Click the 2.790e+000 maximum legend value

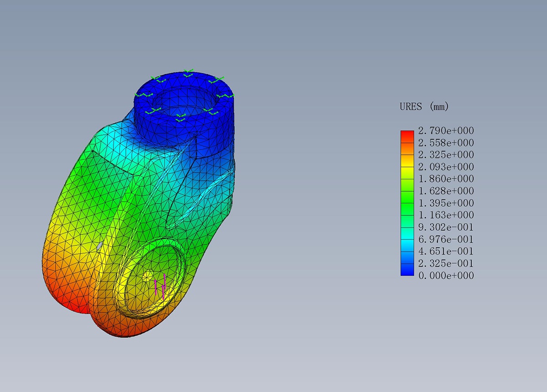446,131
